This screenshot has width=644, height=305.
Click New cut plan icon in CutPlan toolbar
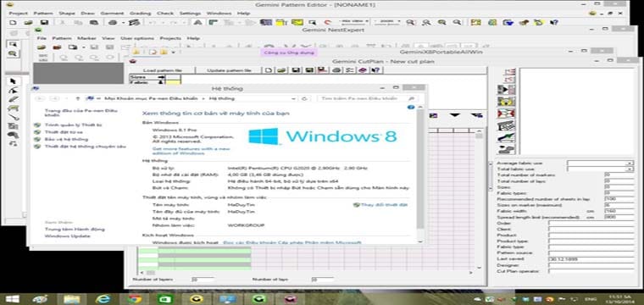(269, 70)
